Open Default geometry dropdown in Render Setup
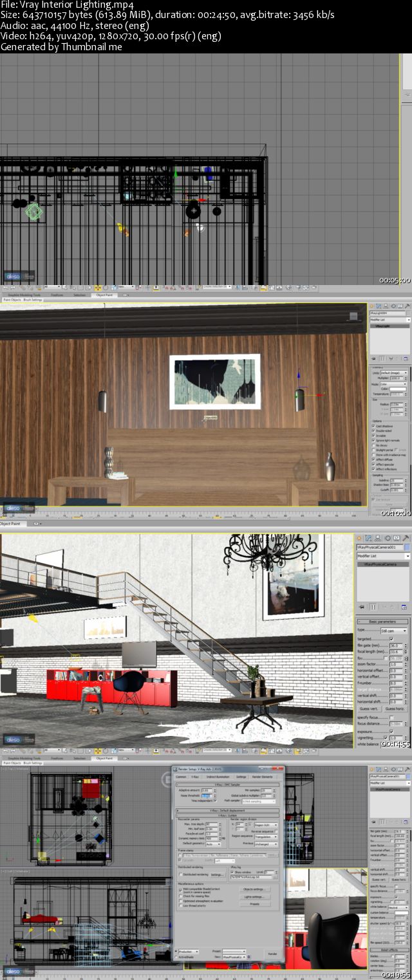Screen dimensions: 412x980 pyautogui.click(x=213, y=844)
